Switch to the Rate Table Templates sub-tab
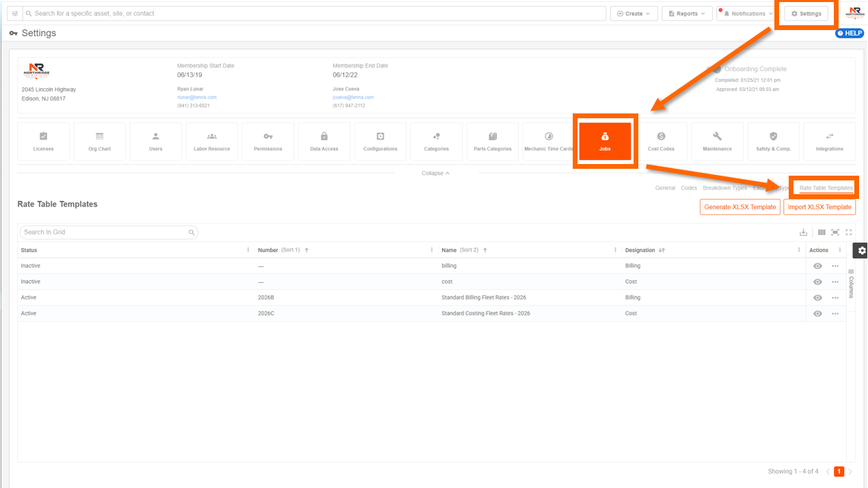This screenshot has height=488, width=868. pyautogui.click(x=826, y=188)
